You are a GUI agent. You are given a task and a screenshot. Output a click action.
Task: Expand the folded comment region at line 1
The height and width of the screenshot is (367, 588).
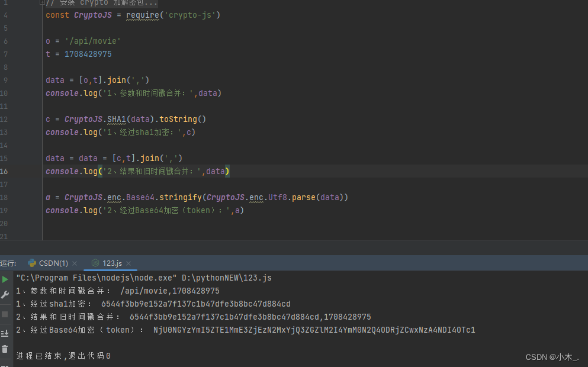(41, 2)
